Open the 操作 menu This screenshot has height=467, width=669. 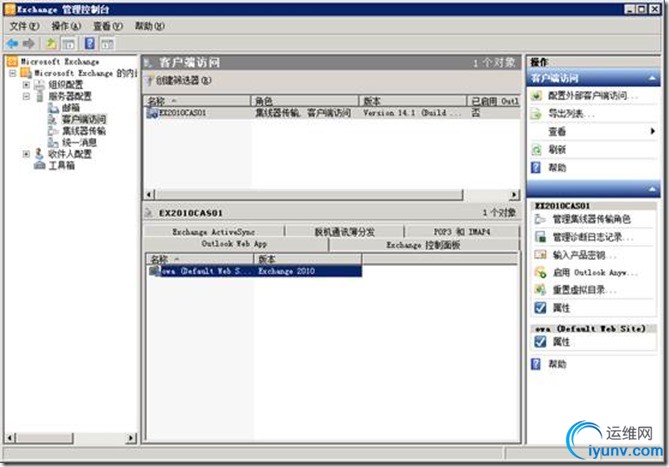point(66,26)
